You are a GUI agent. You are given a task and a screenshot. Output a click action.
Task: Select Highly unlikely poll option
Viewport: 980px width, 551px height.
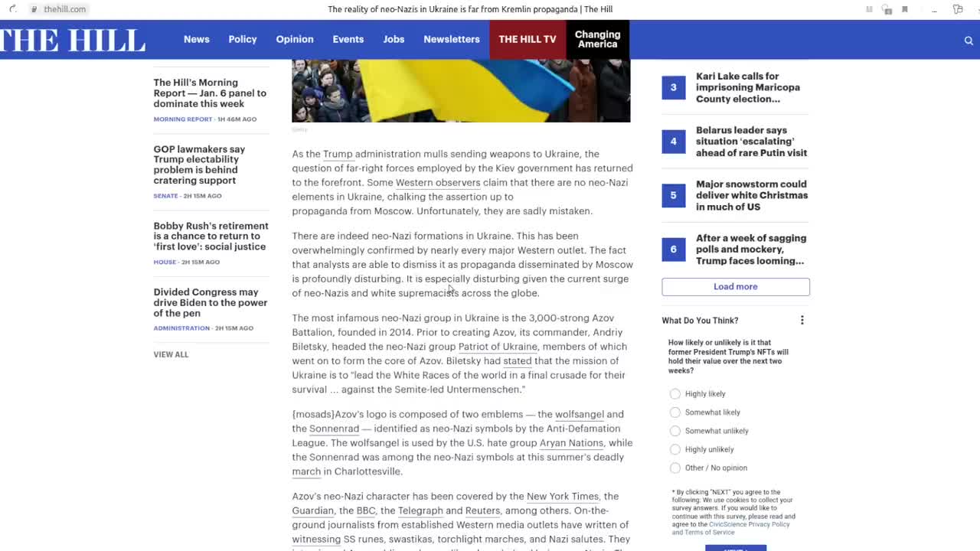[675, 449]
